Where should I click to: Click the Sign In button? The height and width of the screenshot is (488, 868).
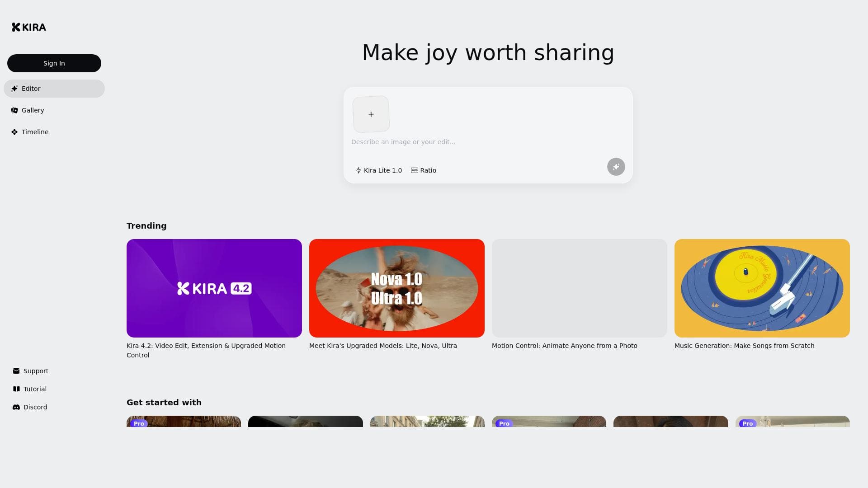(54, 63)
